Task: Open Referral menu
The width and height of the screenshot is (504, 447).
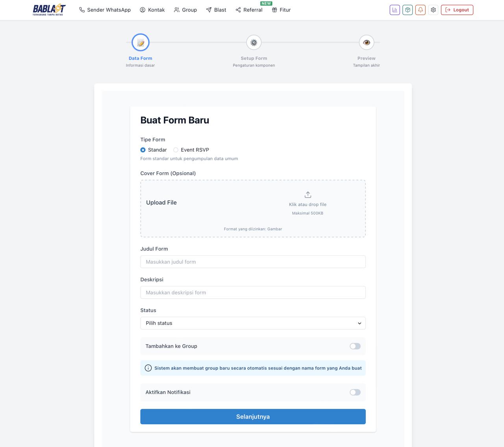Action: click(x=249, y=10)
